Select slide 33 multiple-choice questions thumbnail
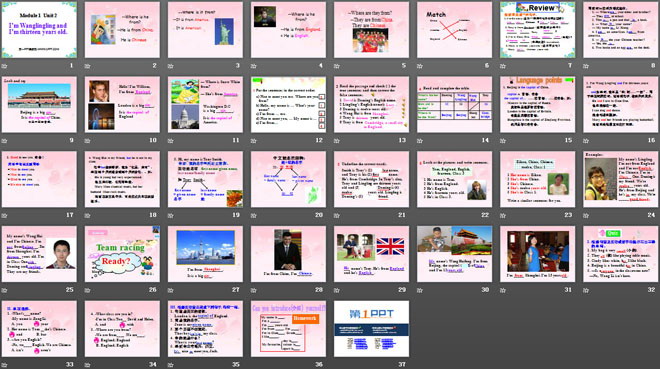Image resolution: width=660 pixels, height=369 pixels. coord(39,329)
